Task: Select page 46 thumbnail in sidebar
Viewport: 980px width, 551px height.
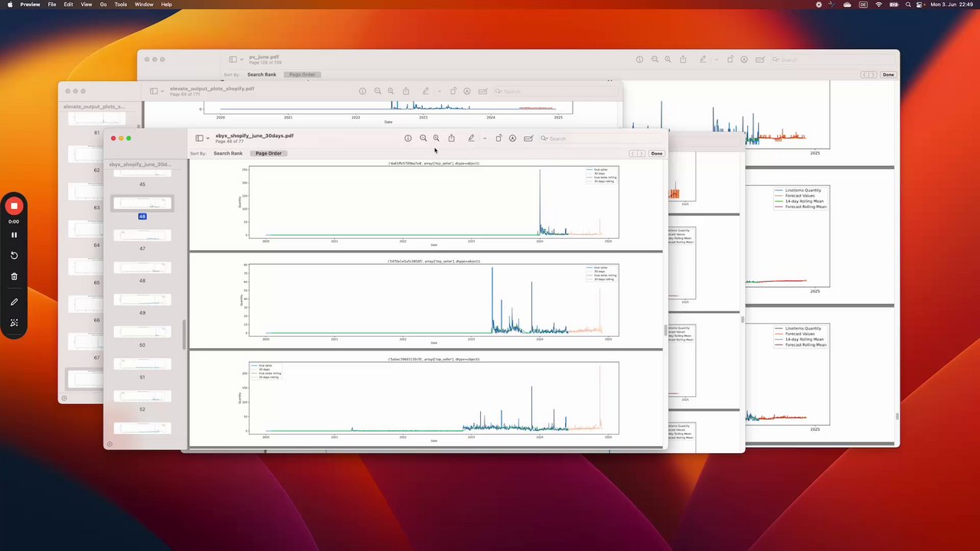Action: point(142,204)
